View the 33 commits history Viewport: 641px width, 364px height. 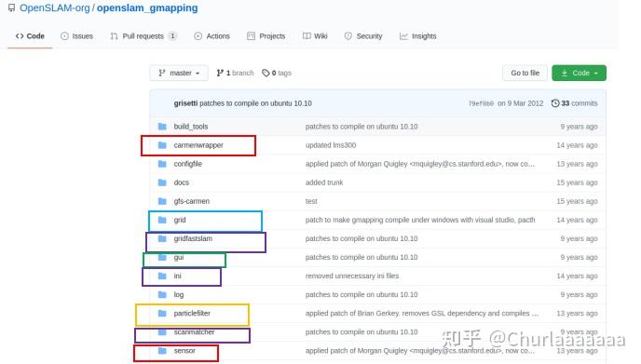pyautogui.click(x=574, y=103)
